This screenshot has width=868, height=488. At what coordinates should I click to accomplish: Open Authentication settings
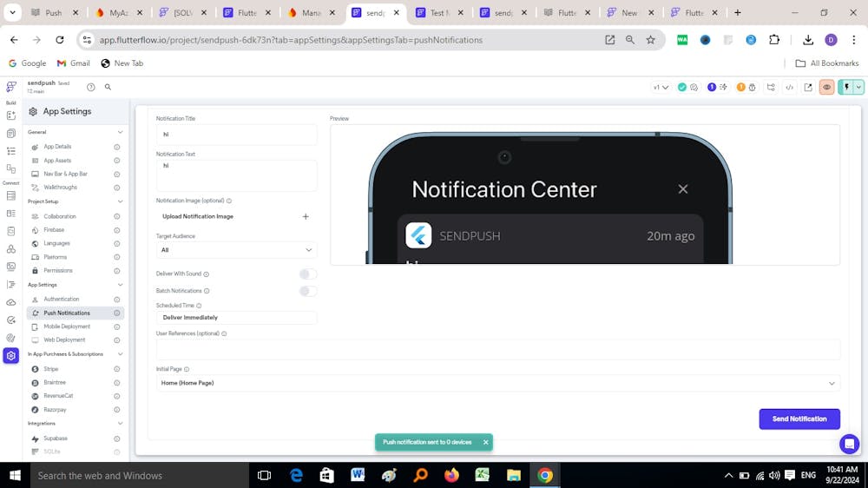pyautogui.click(x=61, y=299)
